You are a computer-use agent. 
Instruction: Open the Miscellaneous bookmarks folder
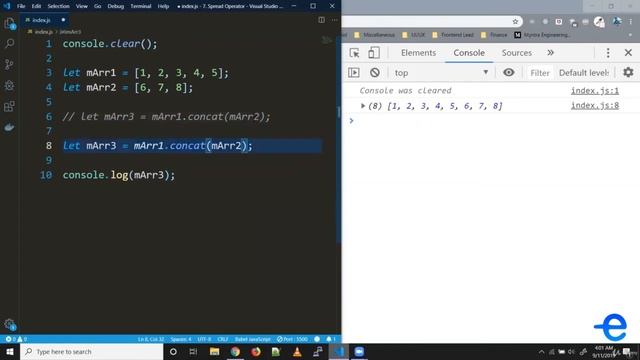(374, 35)
